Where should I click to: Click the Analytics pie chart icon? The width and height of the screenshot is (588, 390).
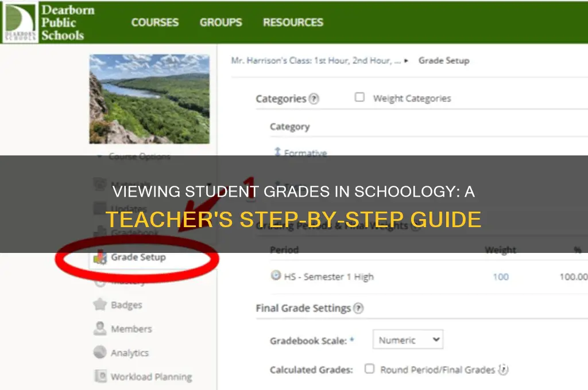click(x=100, y=352)
